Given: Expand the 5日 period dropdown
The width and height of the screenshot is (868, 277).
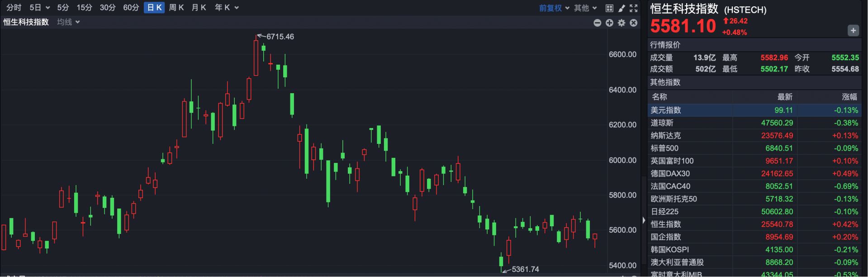Looking at the screenshot, I should tap(39, 8).
